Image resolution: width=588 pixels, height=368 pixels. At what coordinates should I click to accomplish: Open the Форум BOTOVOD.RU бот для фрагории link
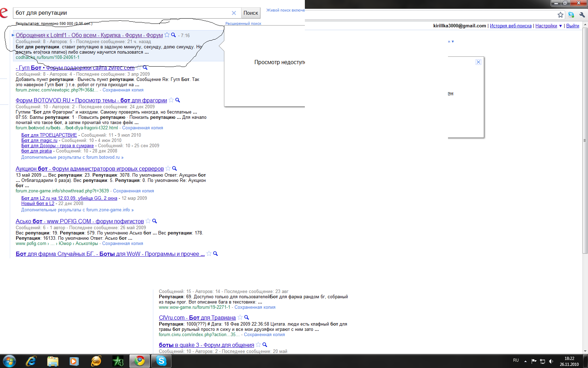pyautogui.click(x=91, y=100)
